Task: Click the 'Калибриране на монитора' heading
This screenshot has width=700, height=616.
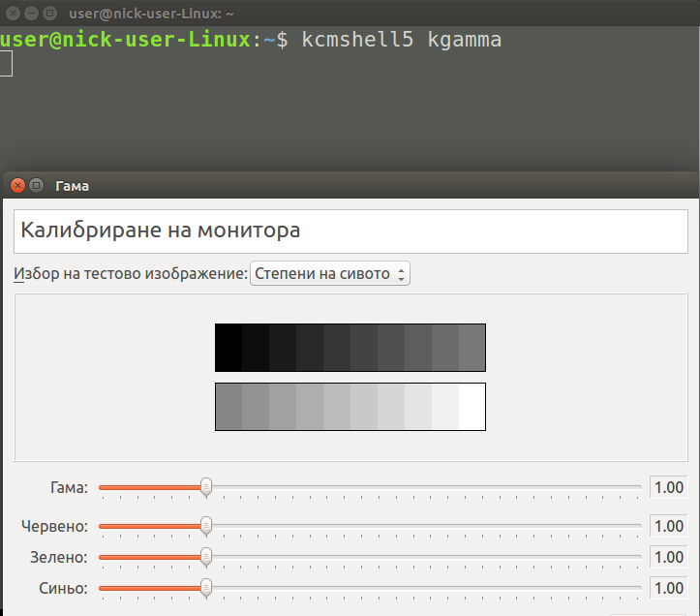Action: point(161,231)
